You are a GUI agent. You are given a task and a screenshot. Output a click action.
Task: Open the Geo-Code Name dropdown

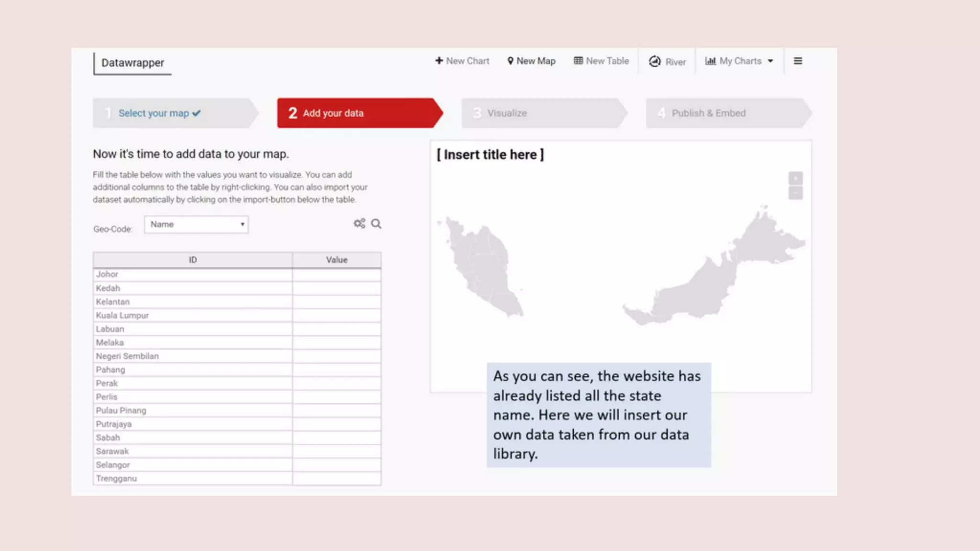tap(196, 224)
